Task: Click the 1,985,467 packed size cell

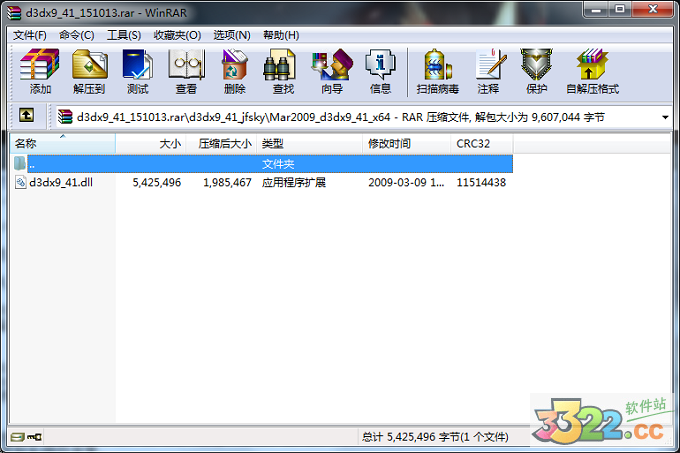Action: (x=227, y=183)
